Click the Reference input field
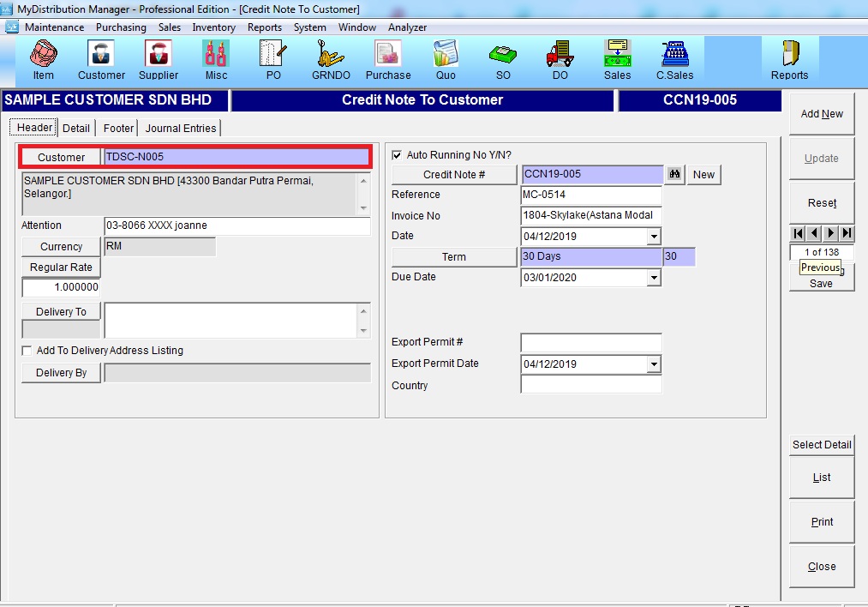The height and width of the screenshot is (607, 868). [591, 195]
